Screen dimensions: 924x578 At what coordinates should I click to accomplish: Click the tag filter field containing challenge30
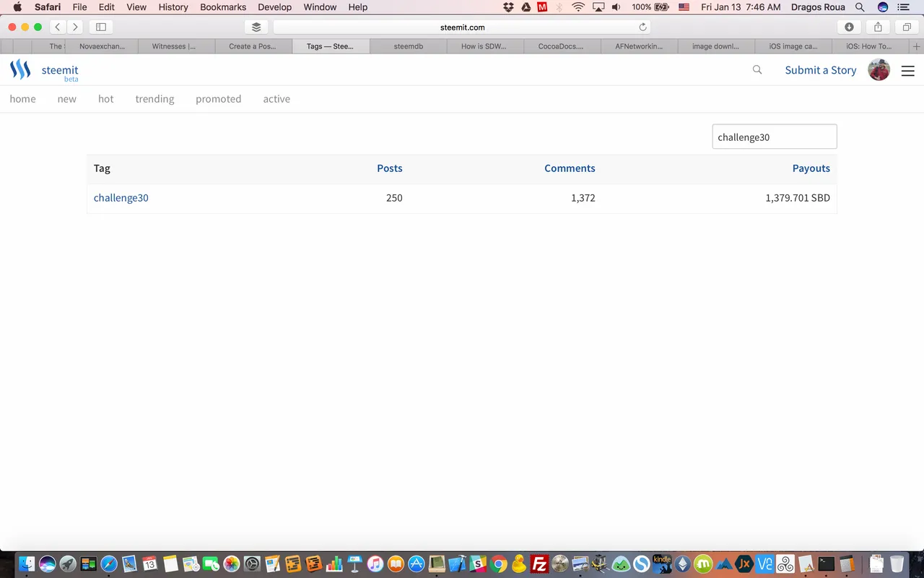[775, 137]
